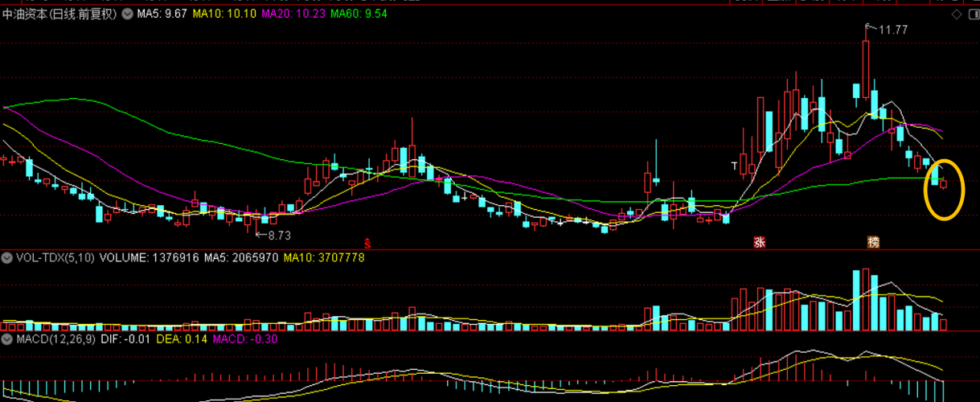This screenshot has height=402, width=980.
Task: Click the T marker left of the rally candles
Action: pos(734,166)
